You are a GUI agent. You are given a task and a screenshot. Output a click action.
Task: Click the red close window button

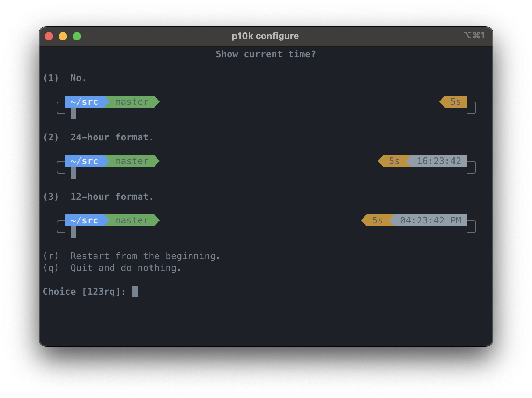(49, 36)
